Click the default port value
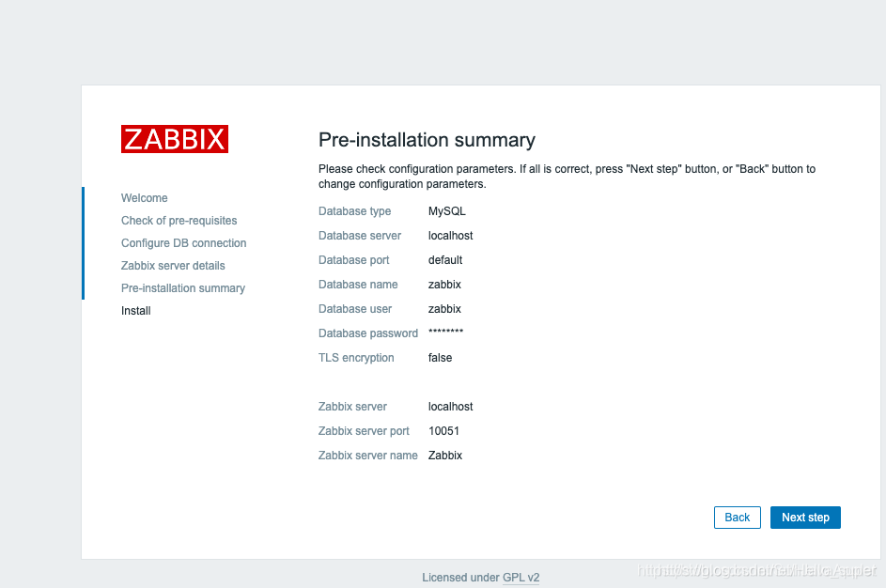886x588 pixels. point(445,260)
